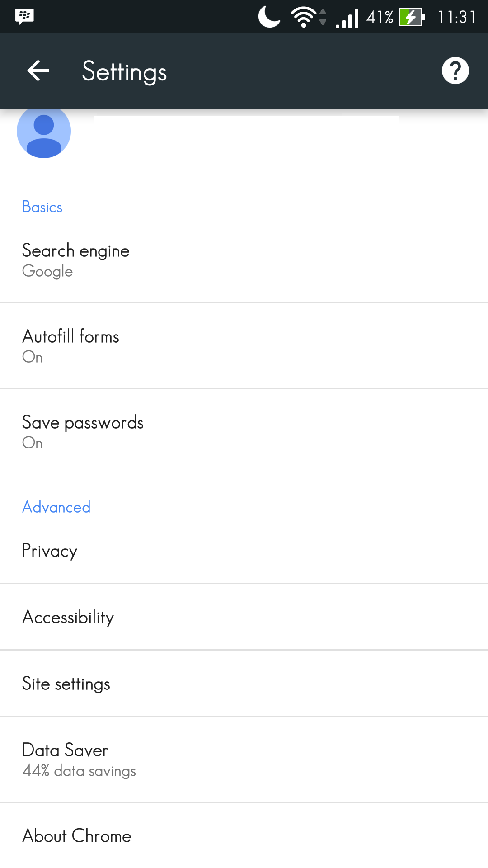The image size is (488, 868).
Task: Tap the Settings title text
Action: click(124, 71)
